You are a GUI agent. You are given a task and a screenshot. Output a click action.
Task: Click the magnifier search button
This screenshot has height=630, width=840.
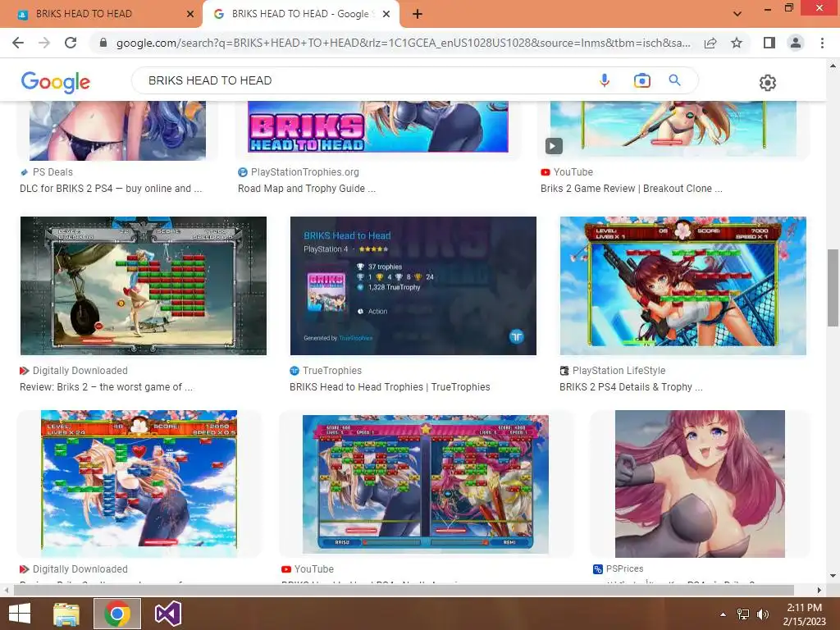tap(674, 80)
